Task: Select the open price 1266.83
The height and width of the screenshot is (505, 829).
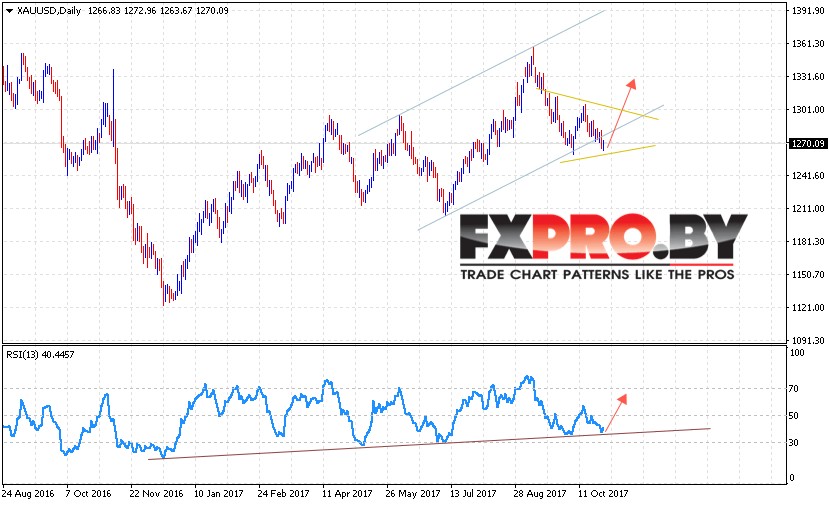Action: click(x=104, y=11)
